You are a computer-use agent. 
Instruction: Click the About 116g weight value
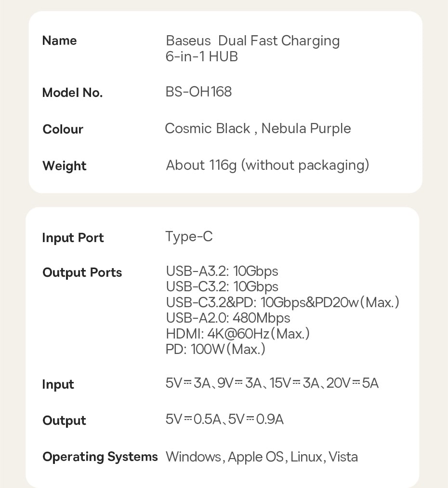click(267, 165)
